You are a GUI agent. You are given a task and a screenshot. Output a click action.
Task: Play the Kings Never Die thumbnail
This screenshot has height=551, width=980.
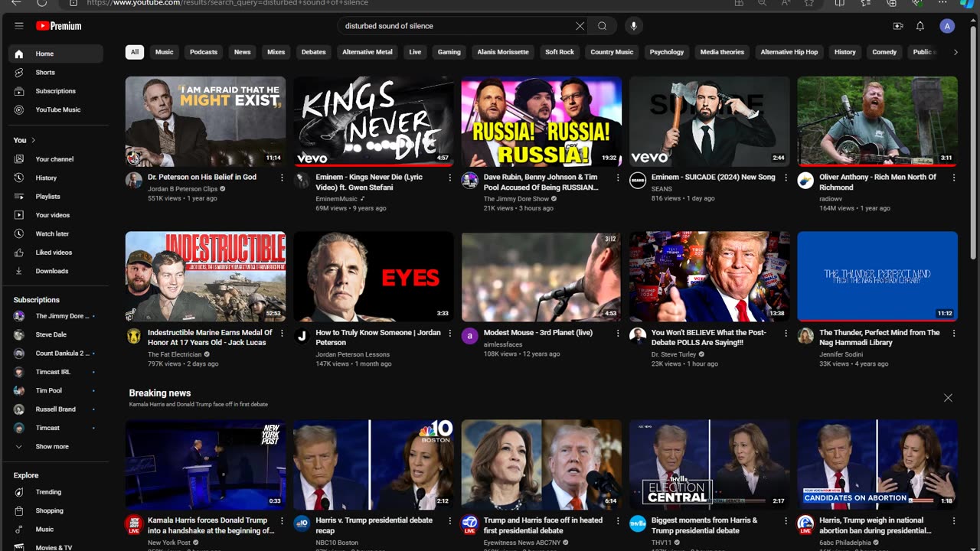coord(374,121)
